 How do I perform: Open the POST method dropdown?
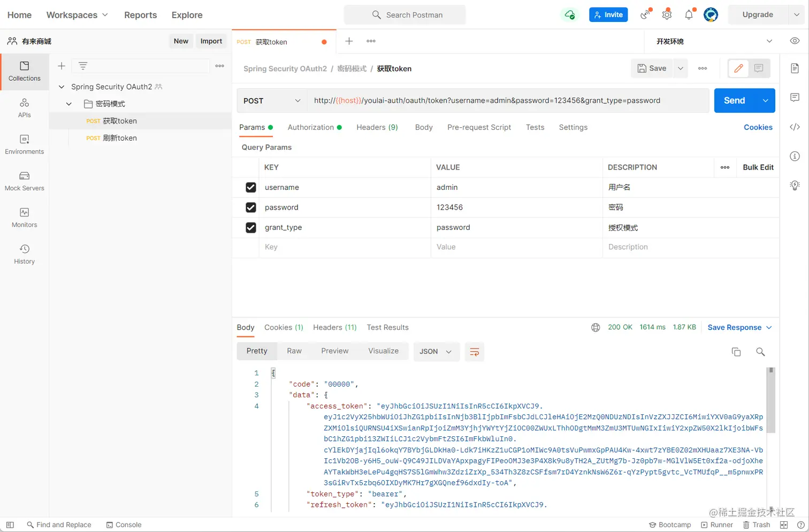(x=272, y=101)
